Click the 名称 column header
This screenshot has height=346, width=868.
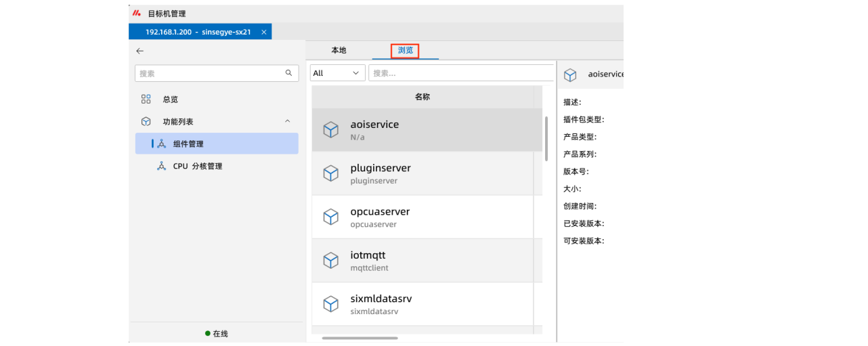click(x=422, y=97)
